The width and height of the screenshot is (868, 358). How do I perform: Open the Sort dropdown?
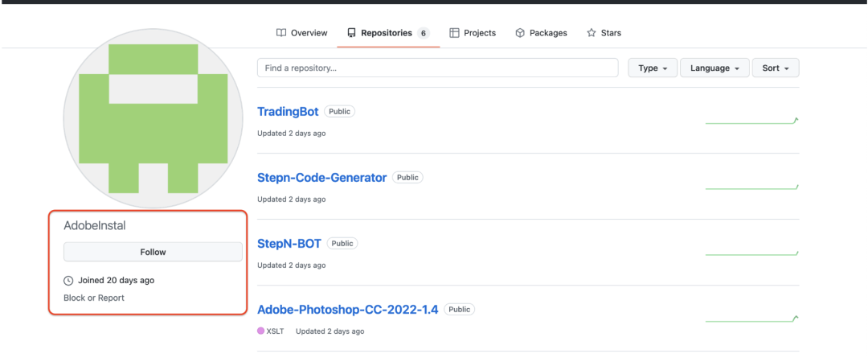[x=776, y=68]
